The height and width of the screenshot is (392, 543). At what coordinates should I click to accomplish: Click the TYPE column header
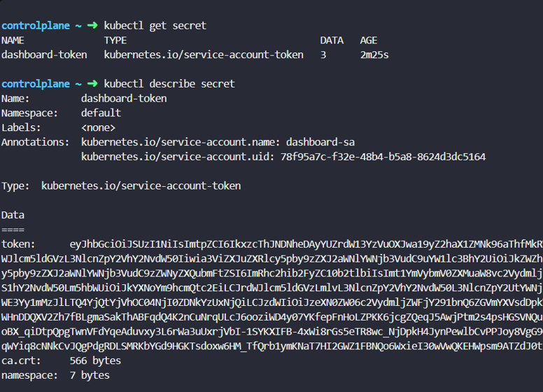pos(115,41)
